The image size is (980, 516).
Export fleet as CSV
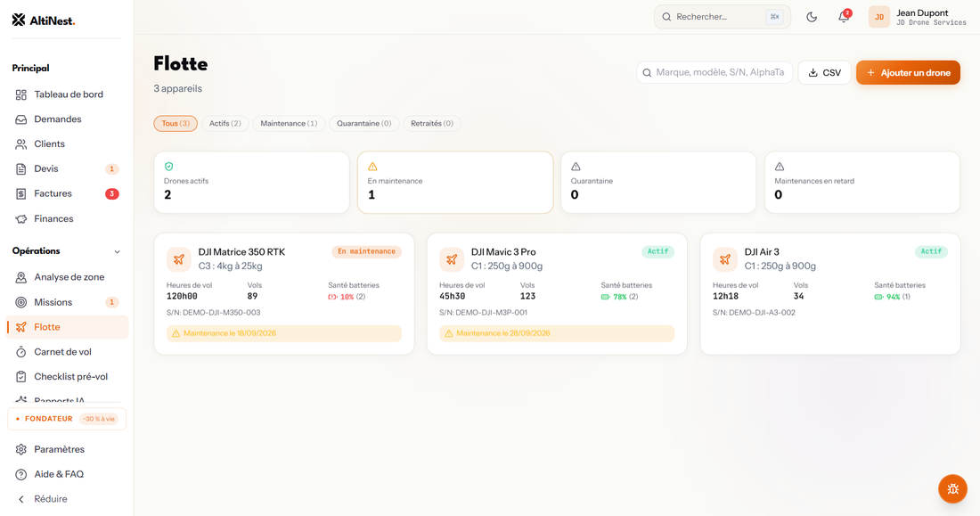pyautogui.click(x=824, y=72)
